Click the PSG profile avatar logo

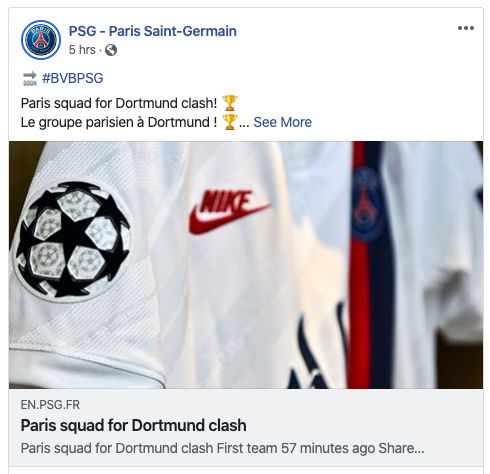point(41,40)
